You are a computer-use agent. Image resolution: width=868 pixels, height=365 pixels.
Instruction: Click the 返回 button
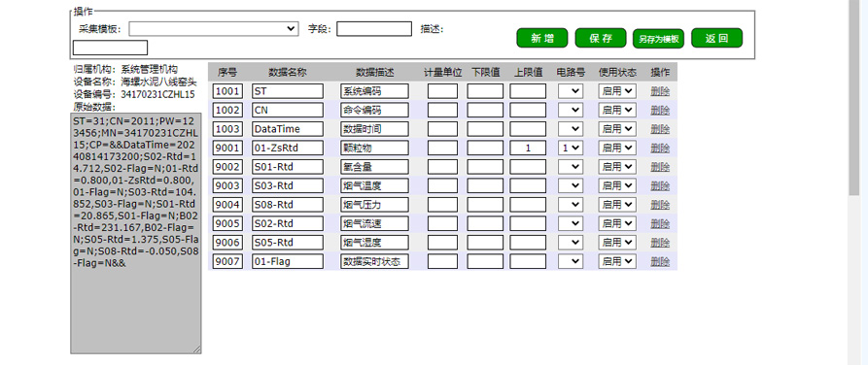click(x=717, y=38)
